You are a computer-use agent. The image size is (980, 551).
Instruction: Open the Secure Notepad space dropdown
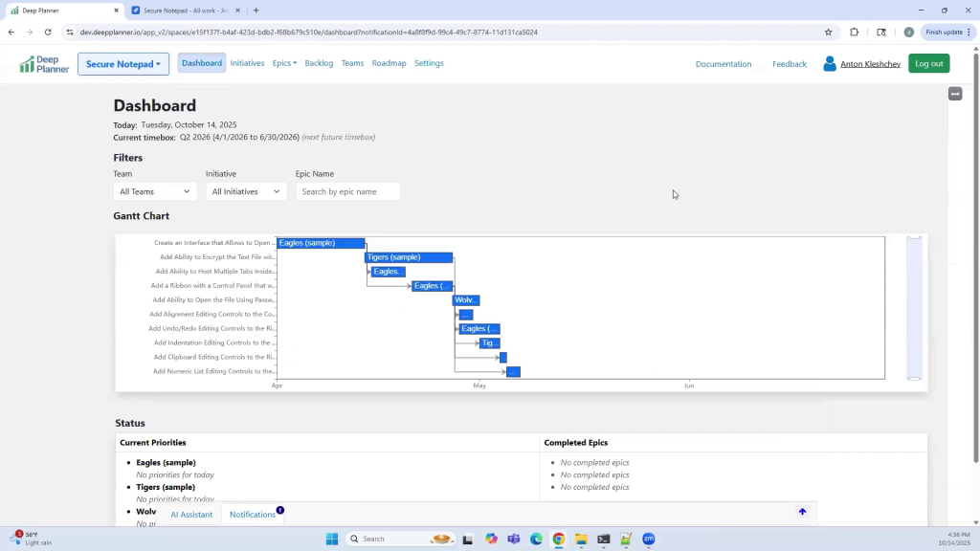click(x=123, y=64)
